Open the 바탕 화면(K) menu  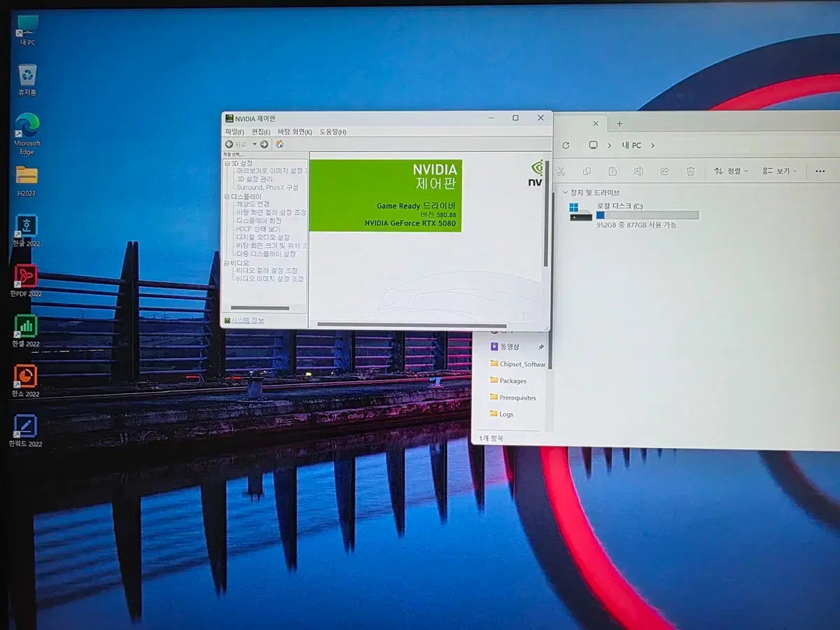pos(295,132)
